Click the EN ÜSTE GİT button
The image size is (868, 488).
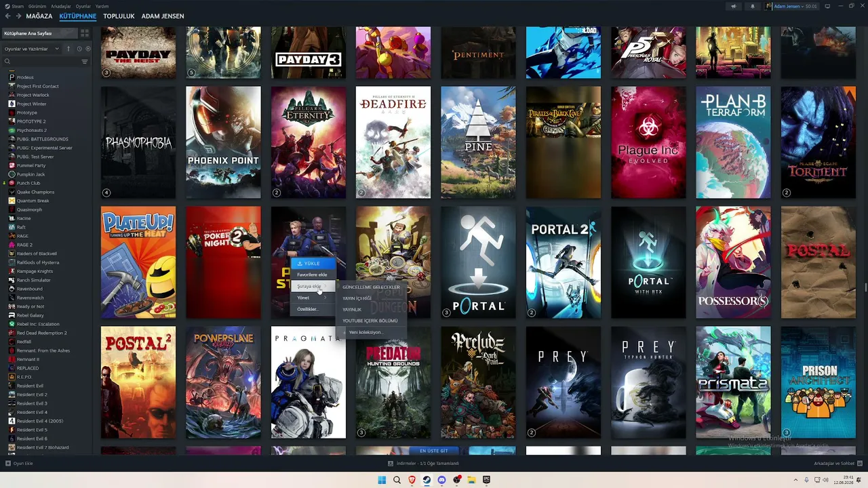click(x=434, y=451)
